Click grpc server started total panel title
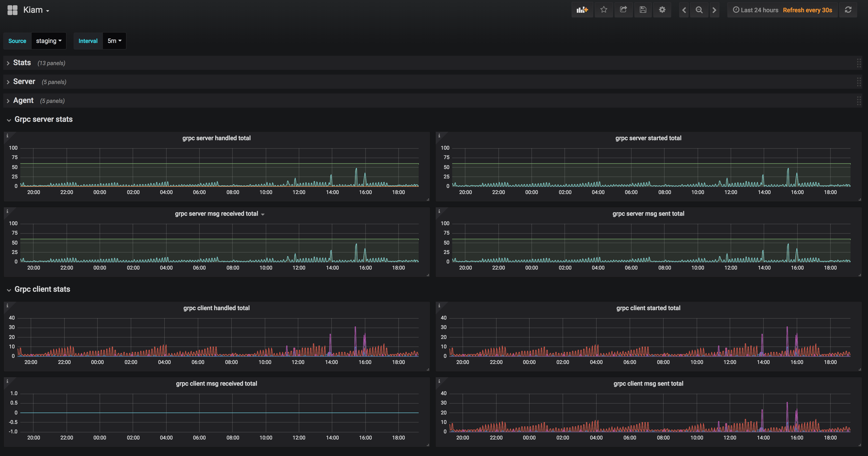The height and width of the screenshot is (456, 868). 648,138
